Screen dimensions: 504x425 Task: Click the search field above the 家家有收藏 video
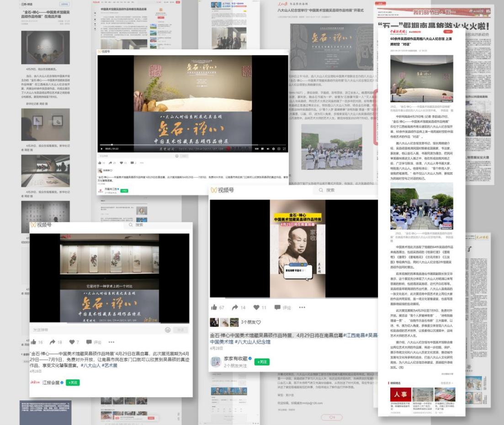click(x=345, y=190)
